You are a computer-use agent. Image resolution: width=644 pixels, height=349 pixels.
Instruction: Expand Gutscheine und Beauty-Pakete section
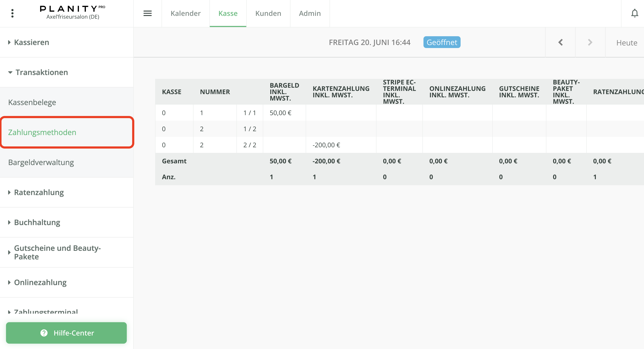[57, 252]
